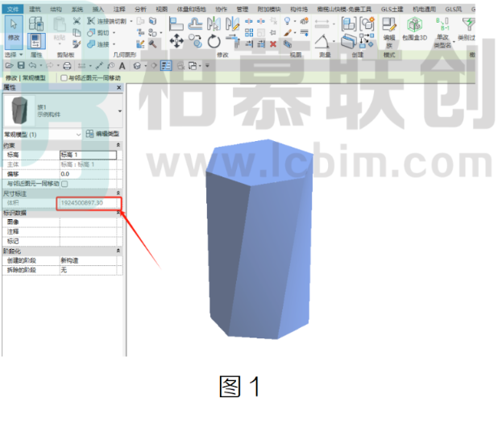
Task: Click the cut scissors icon in 剪贴板
Action: (77, 21)
